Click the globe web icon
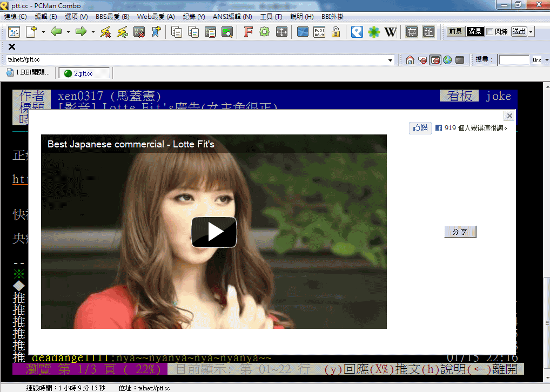The width and height of the screenshot is (550, 392). (x=447, y=60)
